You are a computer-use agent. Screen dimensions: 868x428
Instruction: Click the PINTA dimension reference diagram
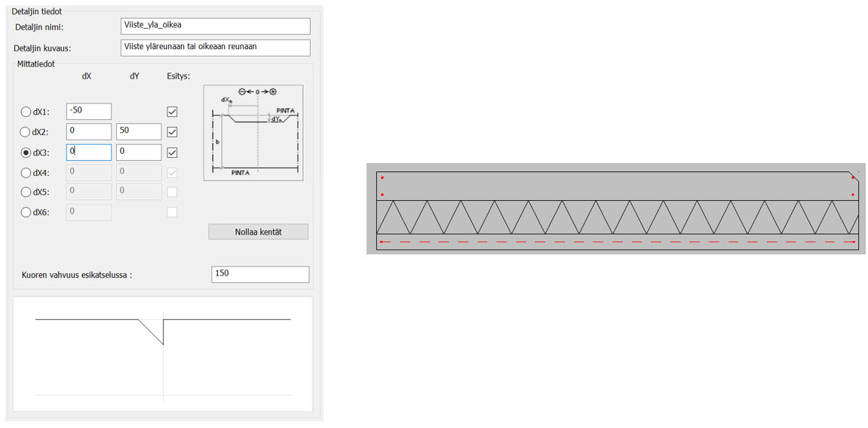[x=253, y=133]
